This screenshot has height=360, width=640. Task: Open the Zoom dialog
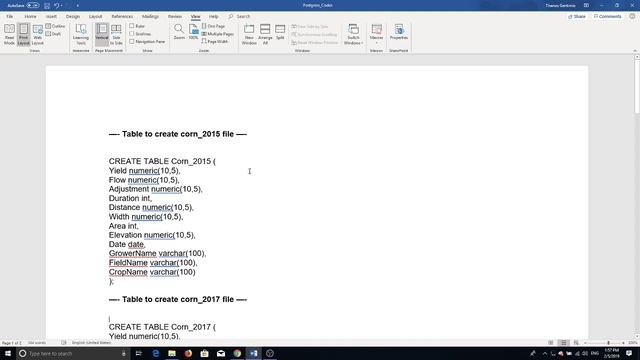[179, 32]
